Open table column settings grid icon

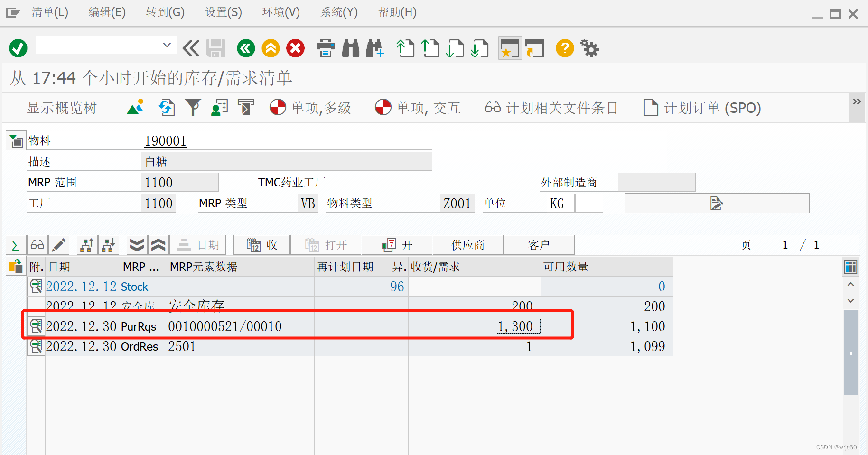tap(851, 267)
